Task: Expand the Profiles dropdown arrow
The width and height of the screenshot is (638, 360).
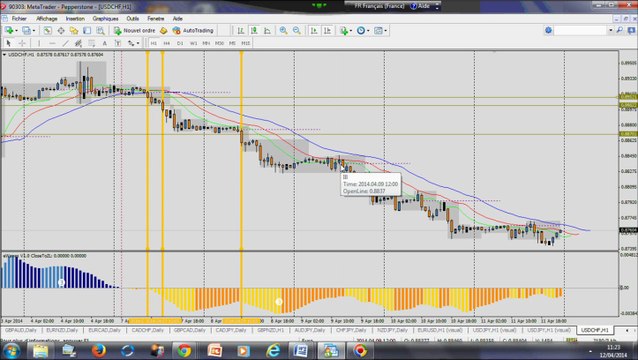Action: 34,31
